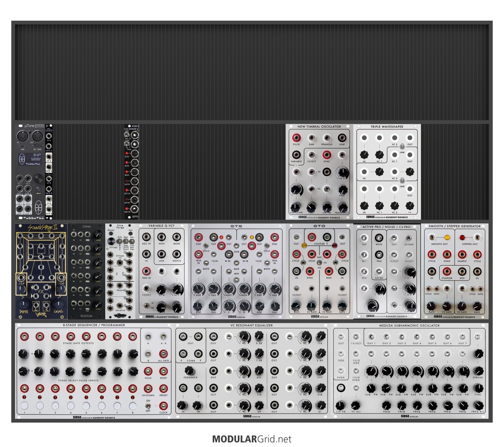504x447 pixels.
Task: Click the AUX1 knob on GTS
Action: point(229,288)
